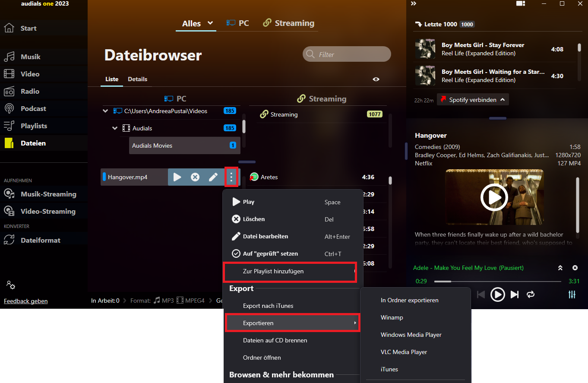
Task: Play Hangover.mp4 using row play icon
Action: (x=177, y=177)
